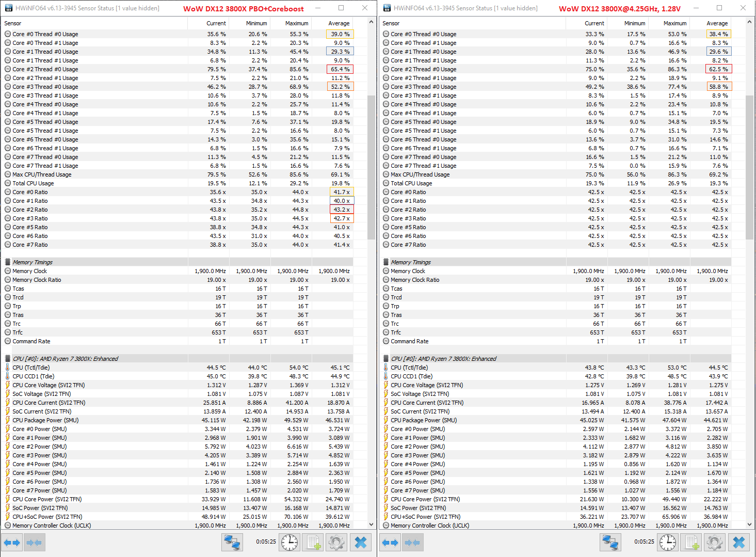Click lightning icon beside CPU Package Power, right window
Image resolution: width=756 pixels, height=557 pixels.
(386, 420)
